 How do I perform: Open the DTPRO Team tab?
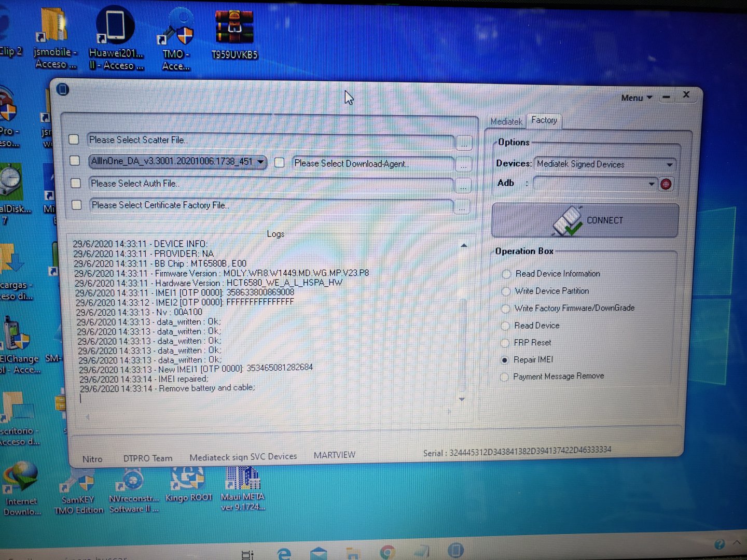coord(148,458)
